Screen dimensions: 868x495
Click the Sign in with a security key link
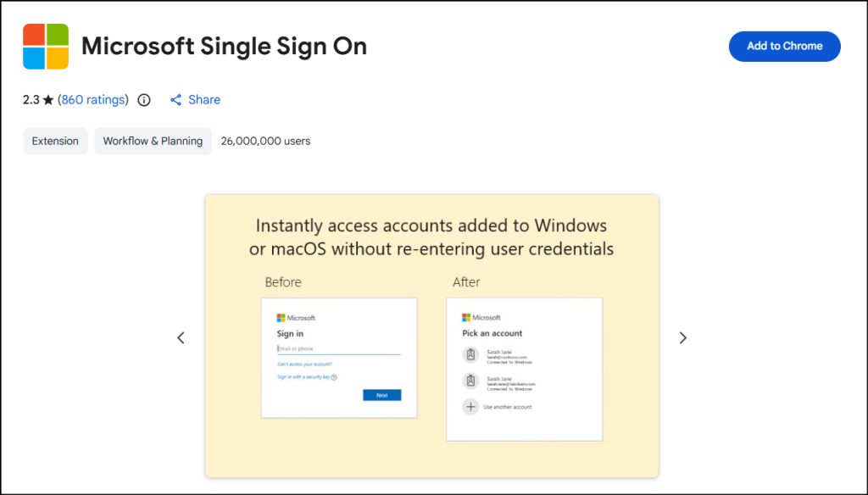pos(303,376)
